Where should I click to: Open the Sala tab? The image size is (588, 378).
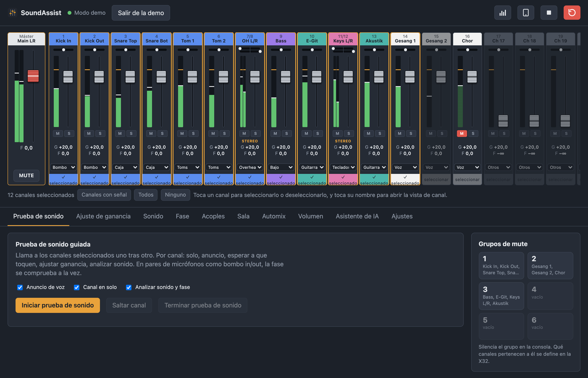click(x=243, y=216)
